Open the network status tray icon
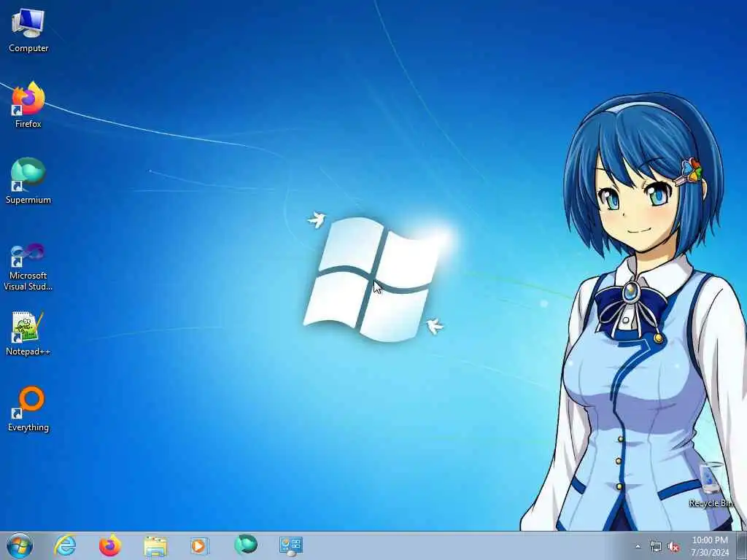 pyautogui.click(x=656, y=546)
